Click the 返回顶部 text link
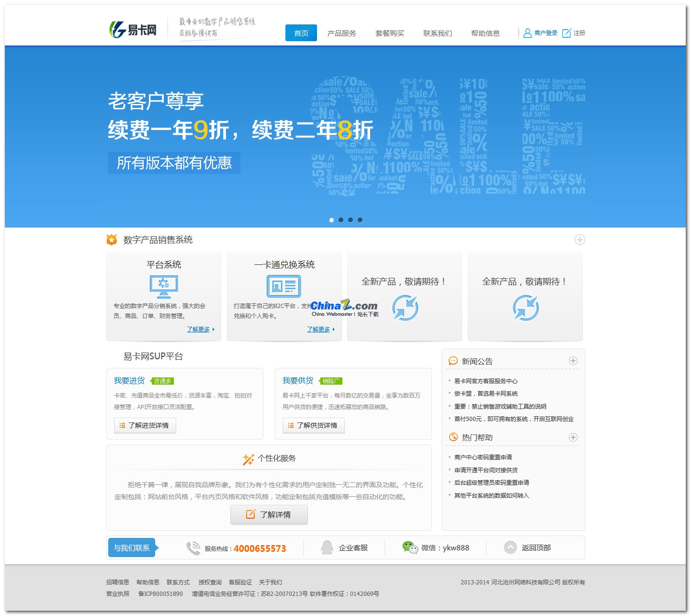Viewport: 691px width, 616px height. (x=536, y=548)
